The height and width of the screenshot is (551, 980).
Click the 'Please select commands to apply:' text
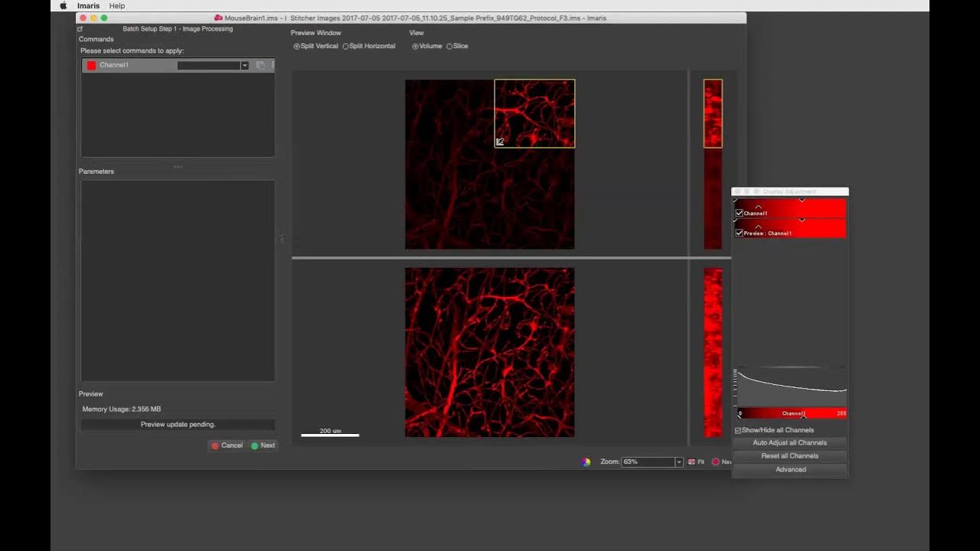[132, 51]
